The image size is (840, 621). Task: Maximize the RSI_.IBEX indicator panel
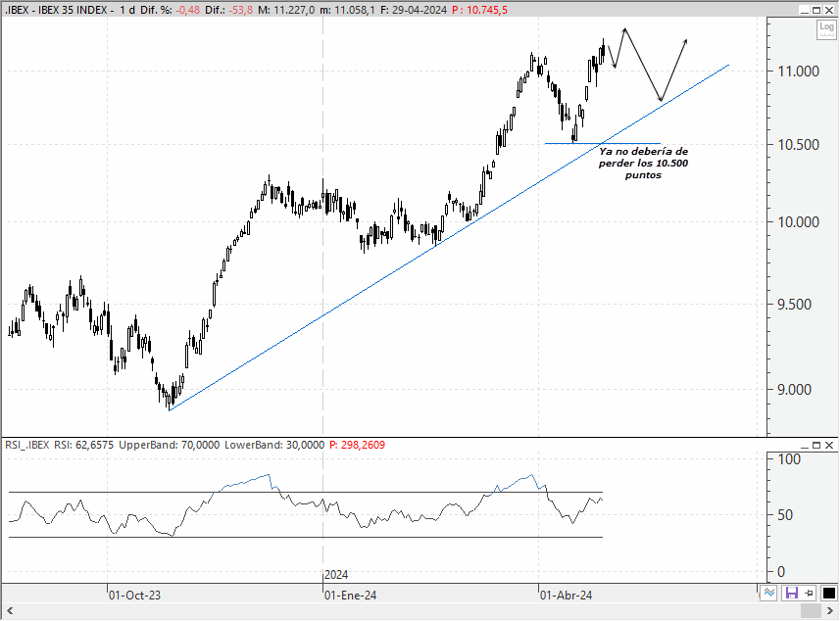coord(816,446)
